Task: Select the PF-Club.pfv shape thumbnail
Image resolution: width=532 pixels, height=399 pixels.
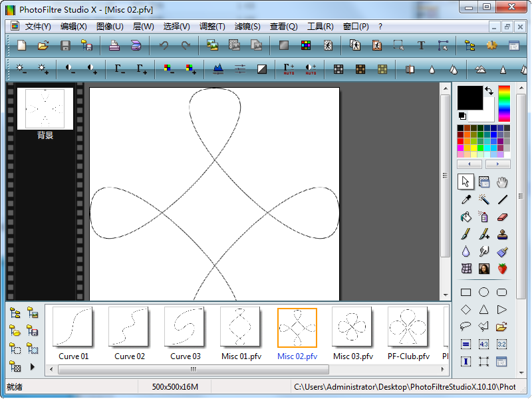Action: 408,327
